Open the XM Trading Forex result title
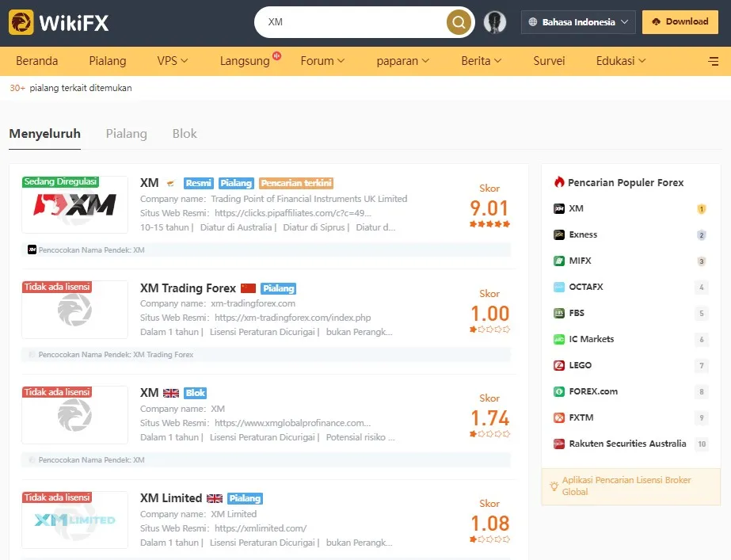This screenshot has height=560, width=731. pos(188,288)
